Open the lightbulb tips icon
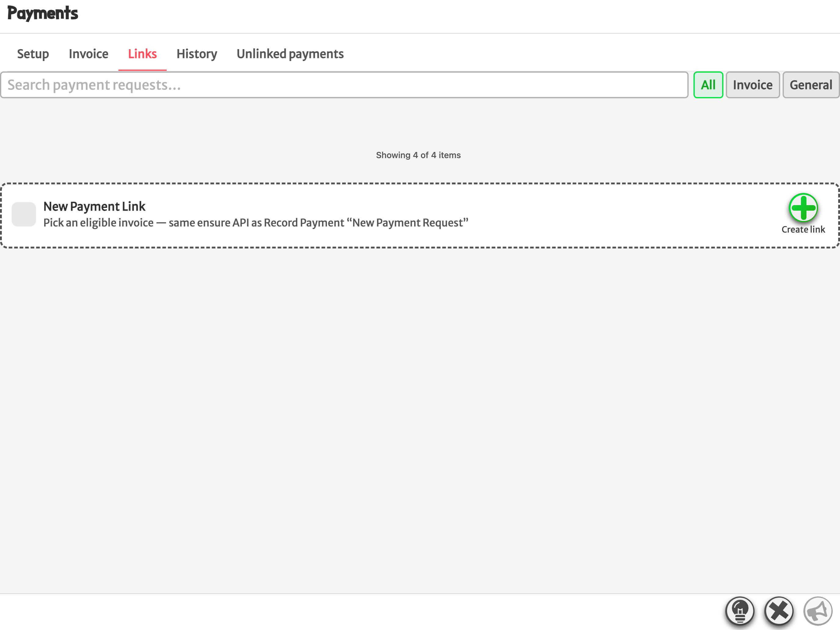 point(739,611)
